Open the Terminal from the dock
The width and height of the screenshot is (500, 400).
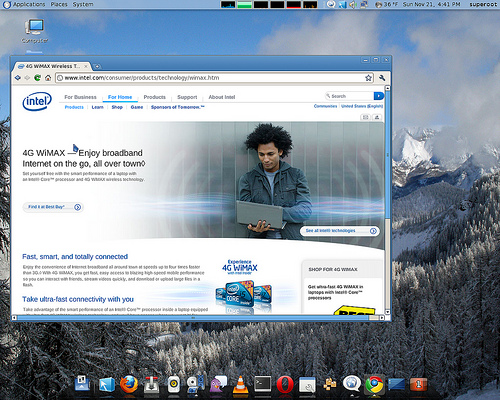pos(263,384)
